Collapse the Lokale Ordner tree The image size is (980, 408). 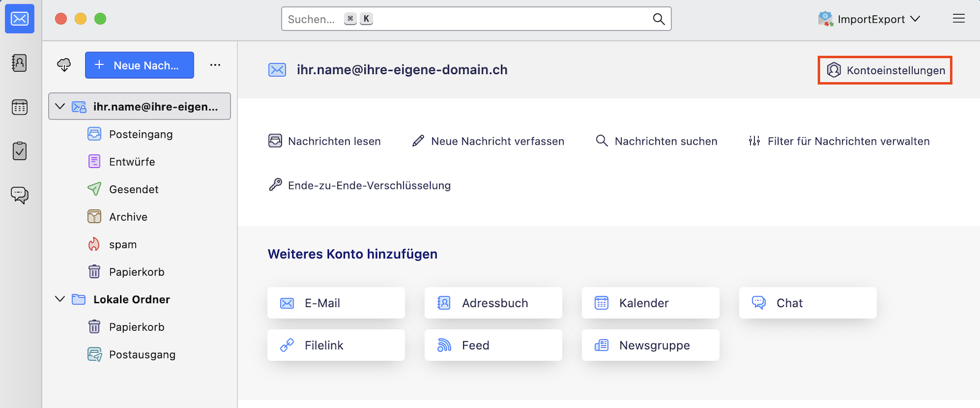click(x=60, y=299)
